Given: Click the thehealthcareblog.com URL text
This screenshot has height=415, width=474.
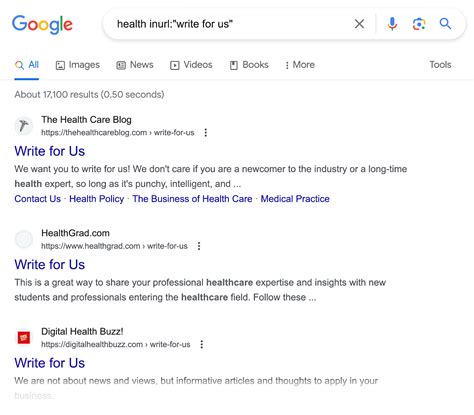Looking at the screenshot, I should [118, 133].
